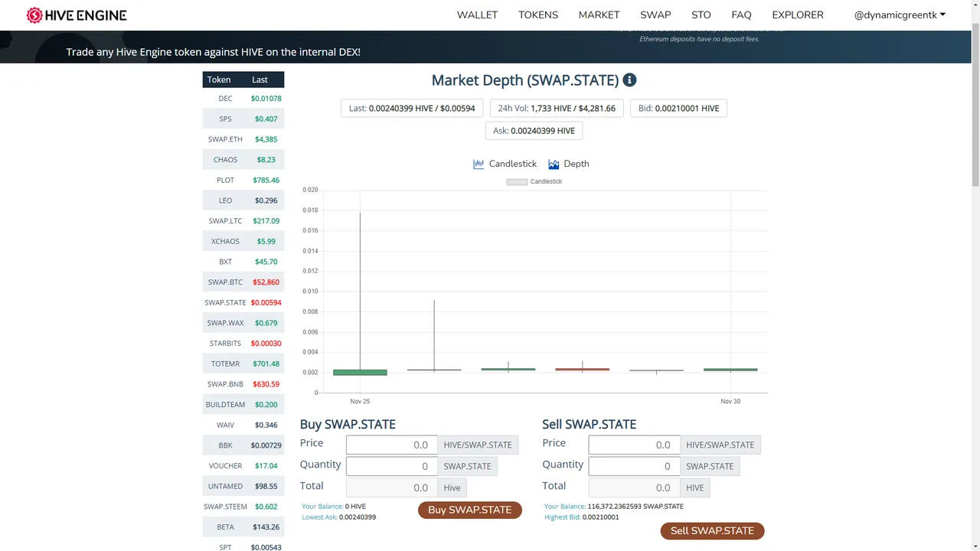This screenshot has height=551, width=980.
Task: Open the WALLET menu
Action: coord(477,15)
